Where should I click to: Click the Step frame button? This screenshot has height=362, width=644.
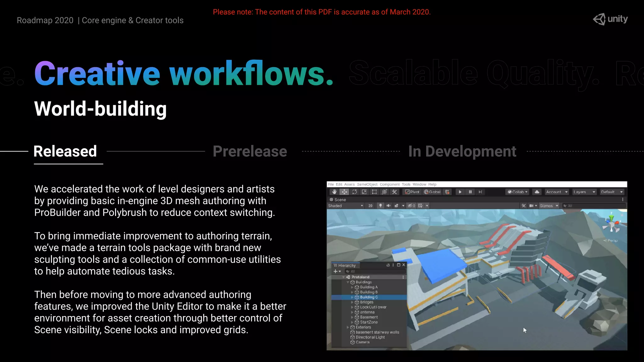coord(480,192)
